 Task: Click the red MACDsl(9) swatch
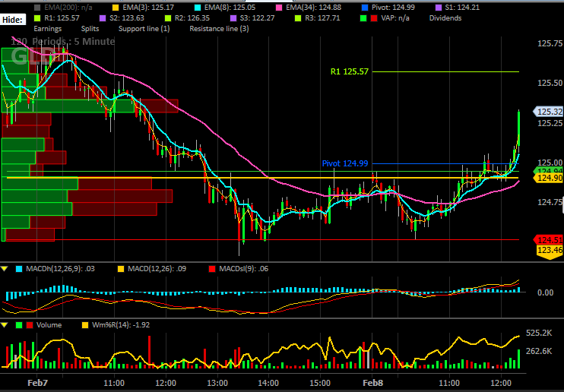(x=212, y=269)
